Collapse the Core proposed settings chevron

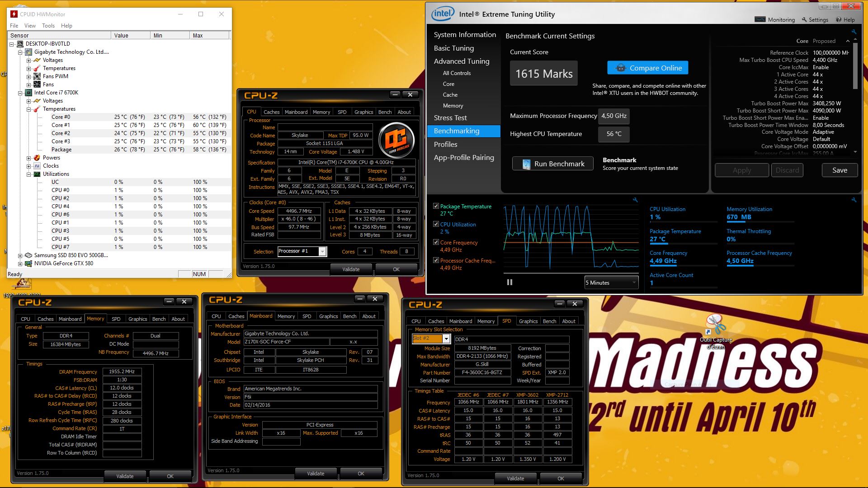coord(848,41)
